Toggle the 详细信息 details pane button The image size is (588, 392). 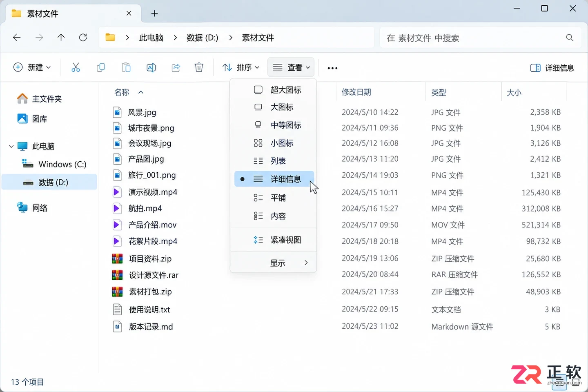pos(552,68)
